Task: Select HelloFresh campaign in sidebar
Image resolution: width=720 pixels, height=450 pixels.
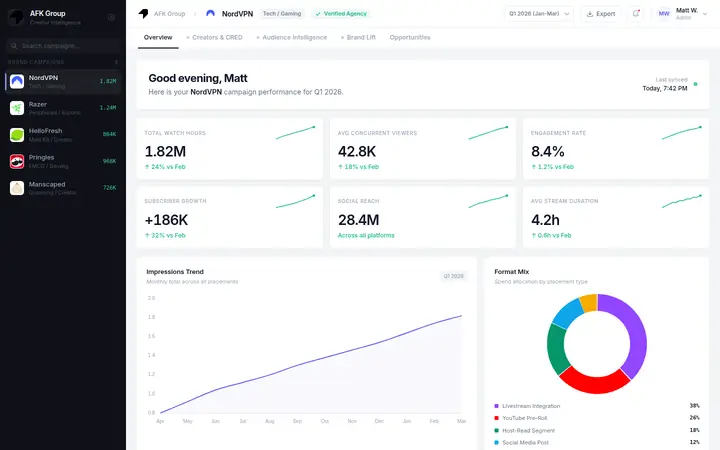Action: tap(63, 135)
